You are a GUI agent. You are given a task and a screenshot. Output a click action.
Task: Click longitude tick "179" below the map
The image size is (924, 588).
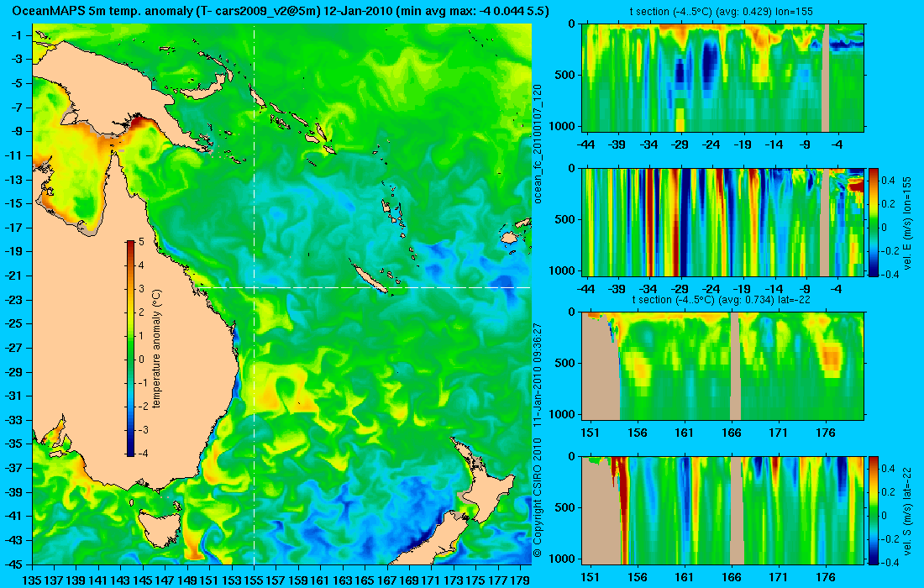click(x=520, y=580)
